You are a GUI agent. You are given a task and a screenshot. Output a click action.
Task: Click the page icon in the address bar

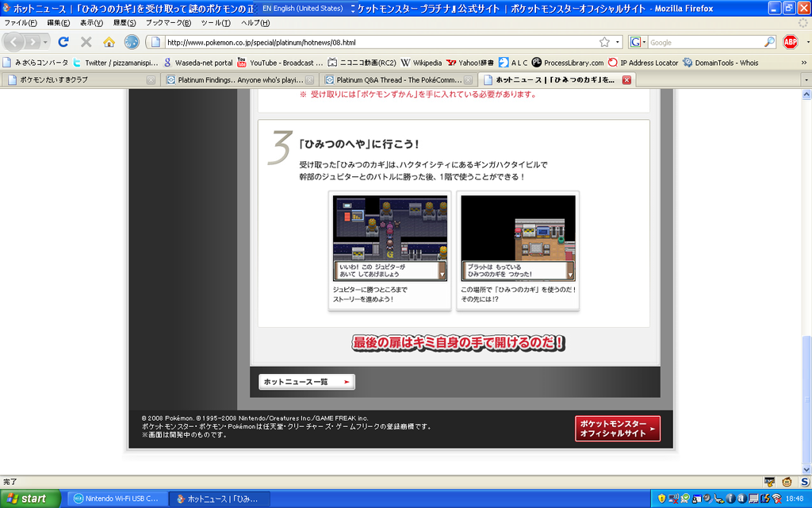[155, 43]
